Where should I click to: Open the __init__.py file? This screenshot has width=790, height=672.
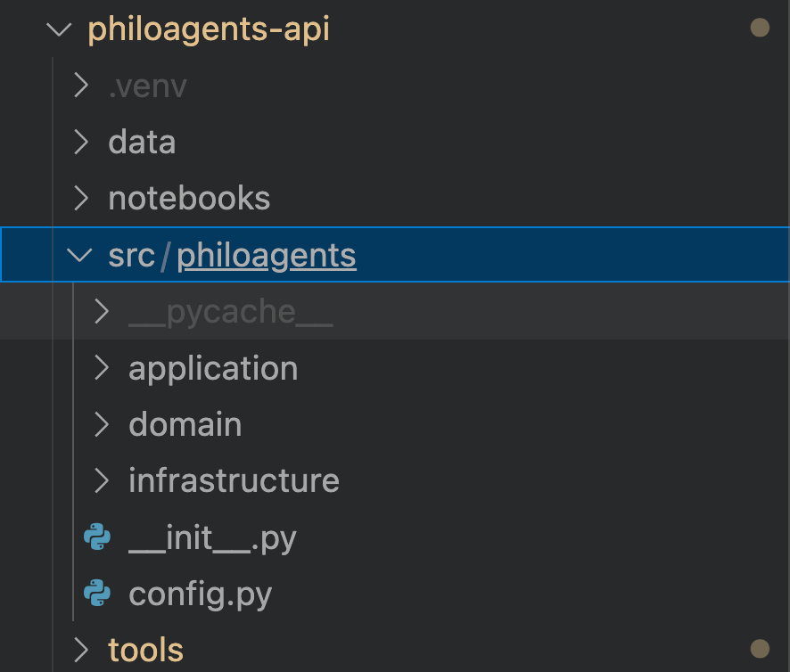(212, 538)
